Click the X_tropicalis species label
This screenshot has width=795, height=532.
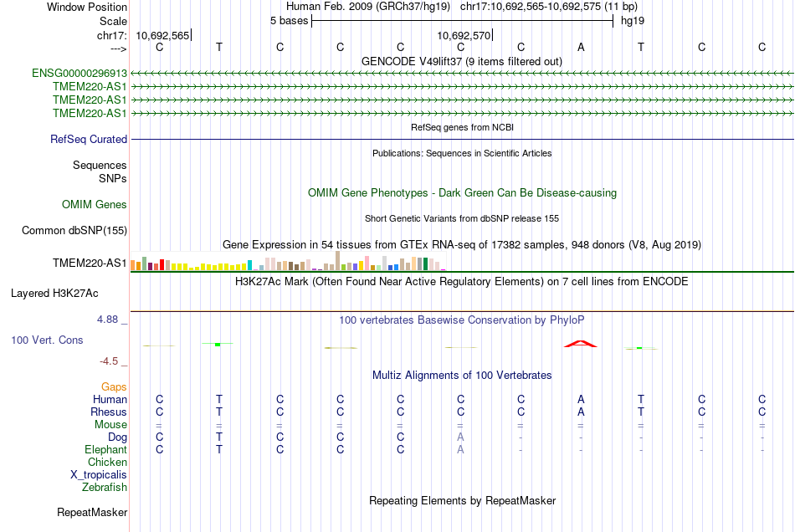click(x=99, y=475)
